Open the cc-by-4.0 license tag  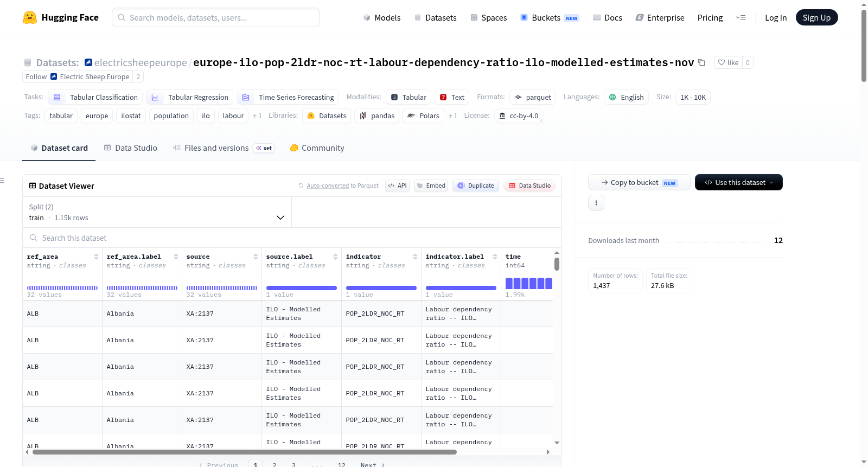[x=519, y=116]
